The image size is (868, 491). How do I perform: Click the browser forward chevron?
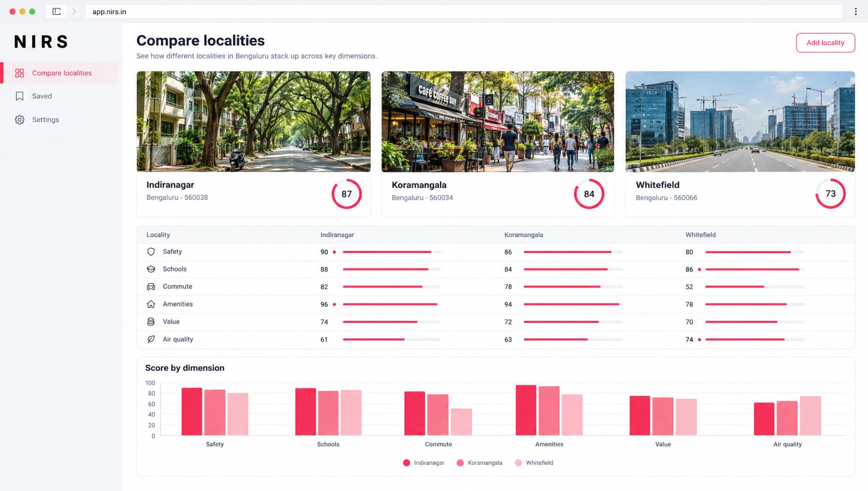coord(74,12)
